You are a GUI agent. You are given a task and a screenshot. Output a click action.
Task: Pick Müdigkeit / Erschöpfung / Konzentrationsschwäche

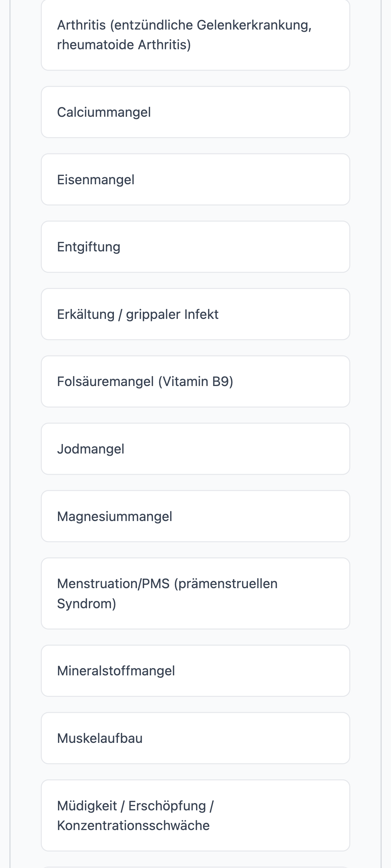(195, 815)
